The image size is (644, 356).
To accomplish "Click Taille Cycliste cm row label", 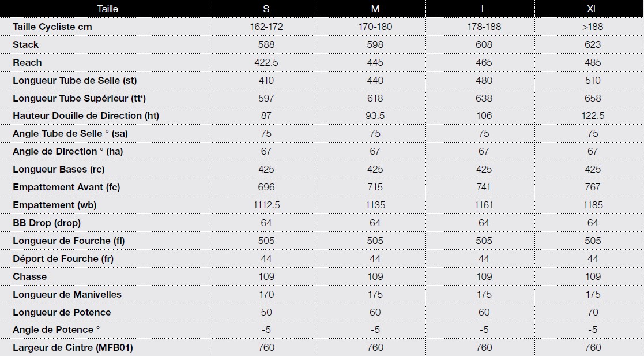I will 52,27.
